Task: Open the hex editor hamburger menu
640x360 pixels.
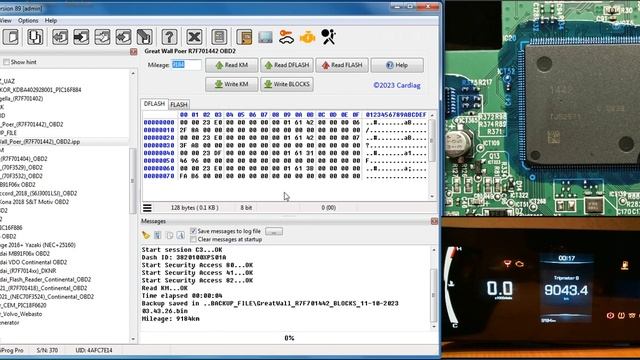Action: pos(147,208)
